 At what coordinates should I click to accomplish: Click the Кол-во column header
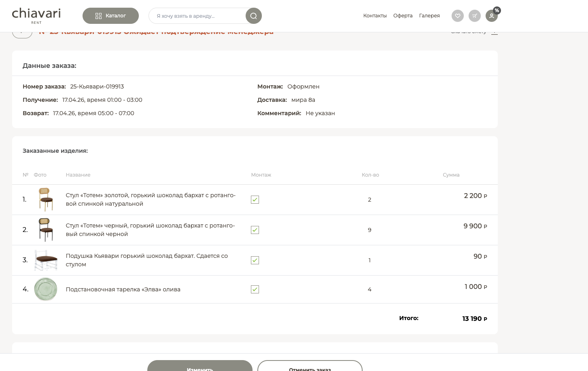click(x=370, y=175)
